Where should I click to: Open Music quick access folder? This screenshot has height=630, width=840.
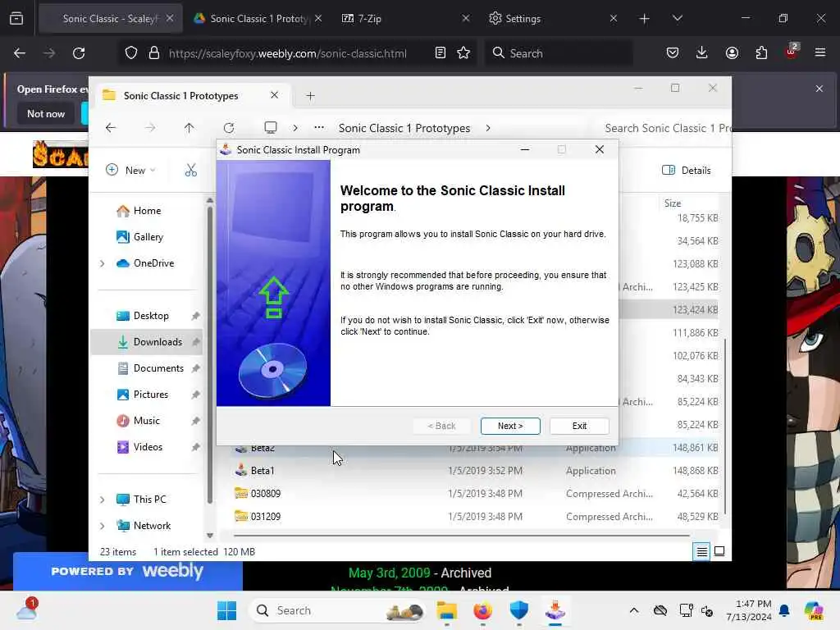click(146, 421)
